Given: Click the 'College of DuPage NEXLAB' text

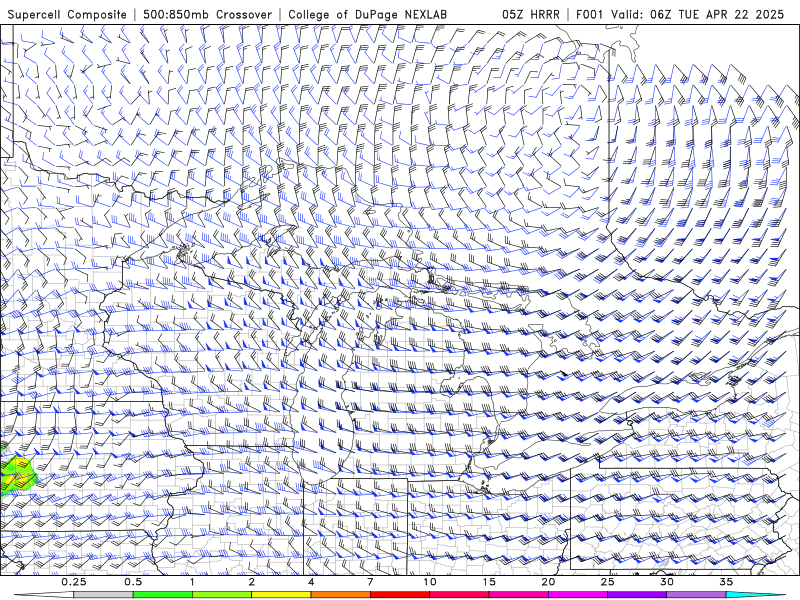Looking at the screenshot, I should tap(367, 14).
